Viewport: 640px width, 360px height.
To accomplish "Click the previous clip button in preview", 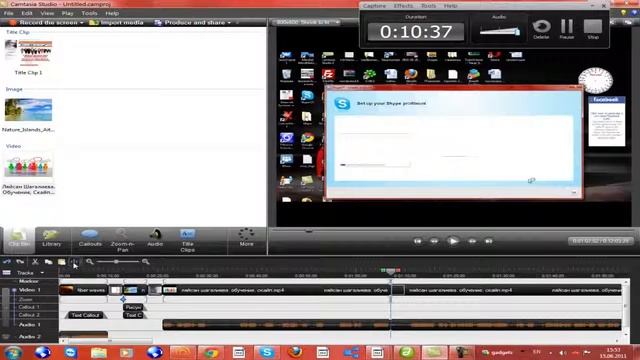I will tap(418, 241).
